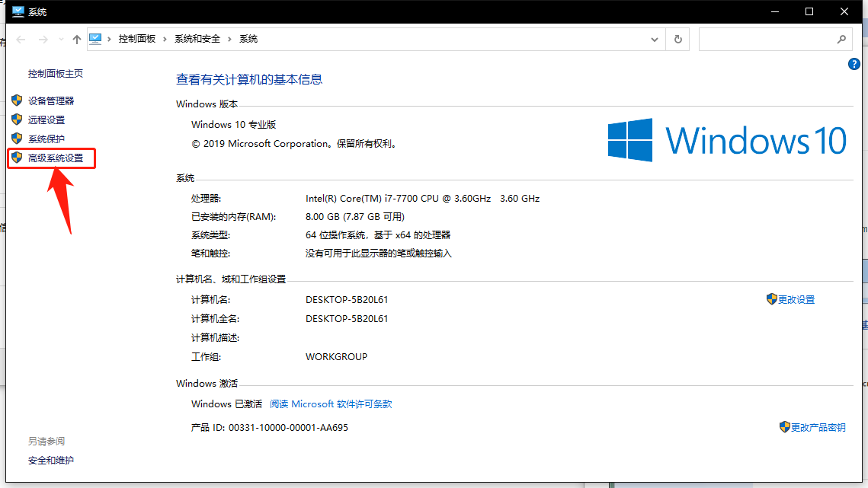The image size is (868, 488).
Task: Click full computer name value next to 计算机全名
Action: [x=347, y=319]
